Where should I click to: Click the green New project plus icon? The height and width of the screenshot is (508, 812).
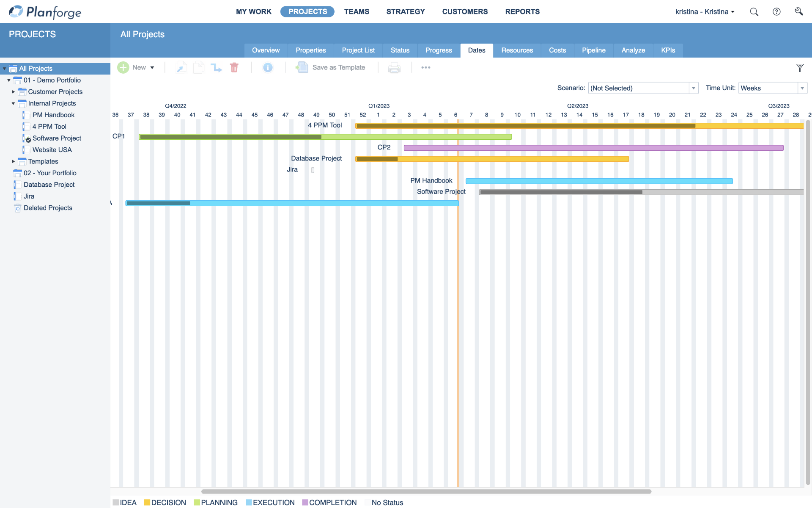[123, 68]
